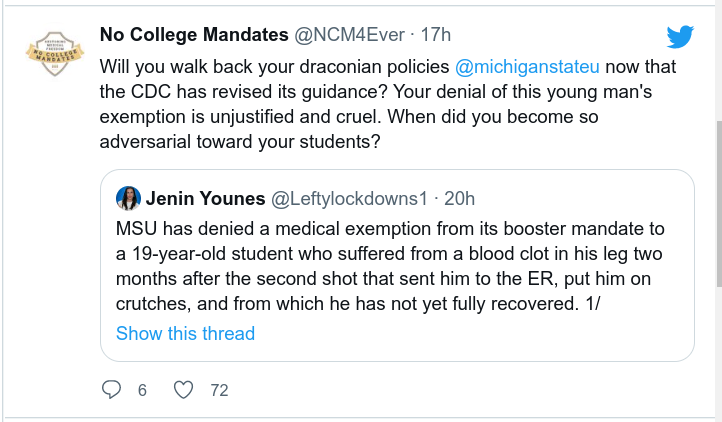
Task: Open the No College Mandates display name
Action: coord(193,35)
